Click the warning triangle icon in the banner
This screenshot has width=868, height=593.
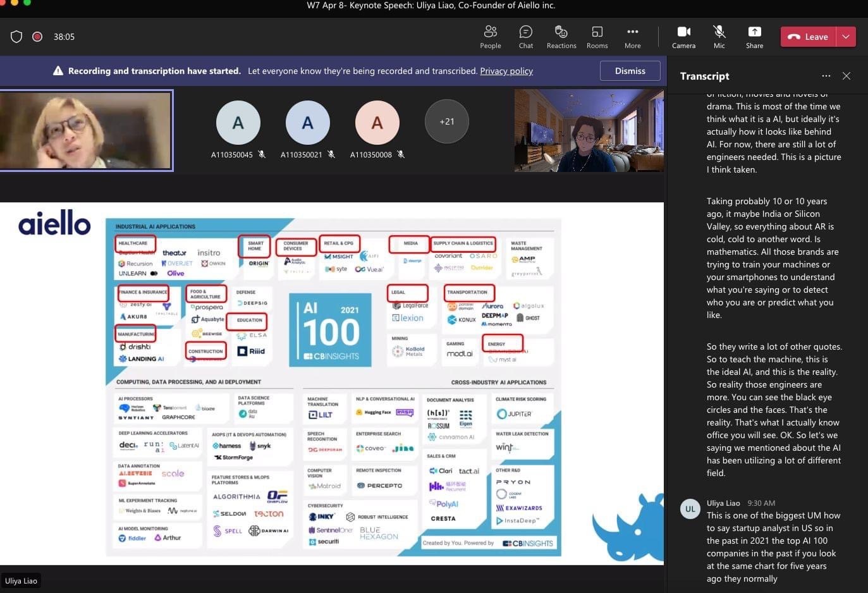(58, 71)
